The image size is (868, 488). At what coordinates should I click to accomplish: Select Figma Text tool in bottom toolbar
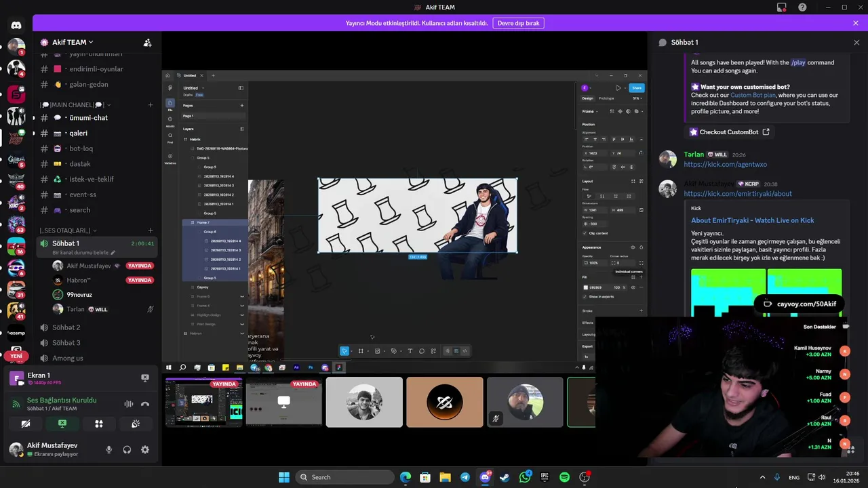[410, 351]
